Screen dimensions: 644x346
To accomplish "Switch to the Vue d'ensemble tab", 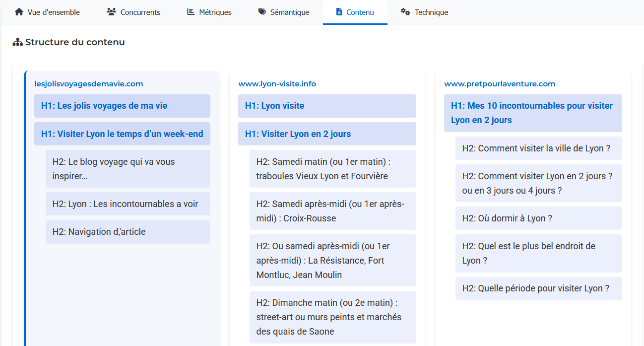I will (47, 11).
